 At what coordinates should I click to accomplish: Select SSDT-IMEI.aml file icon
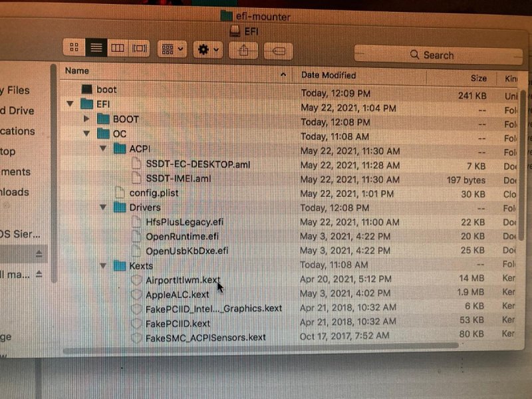tap(136, 178)
